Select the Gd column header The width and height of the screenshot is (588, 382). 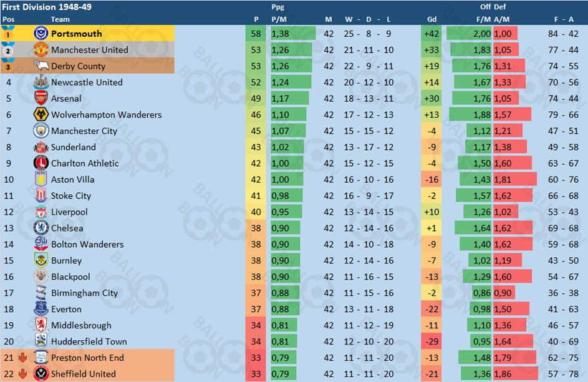pos(431,19)
